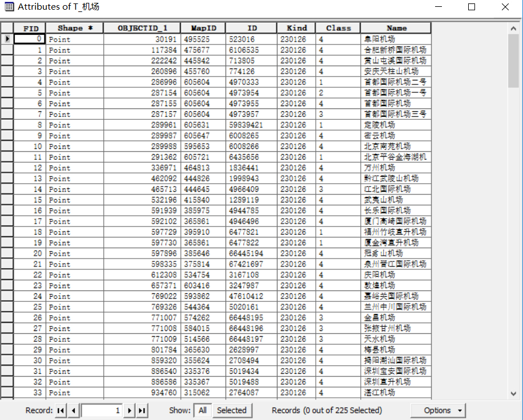Click the scrollbar down arrow
Screen dimensions: 523x420
(513, 393)
